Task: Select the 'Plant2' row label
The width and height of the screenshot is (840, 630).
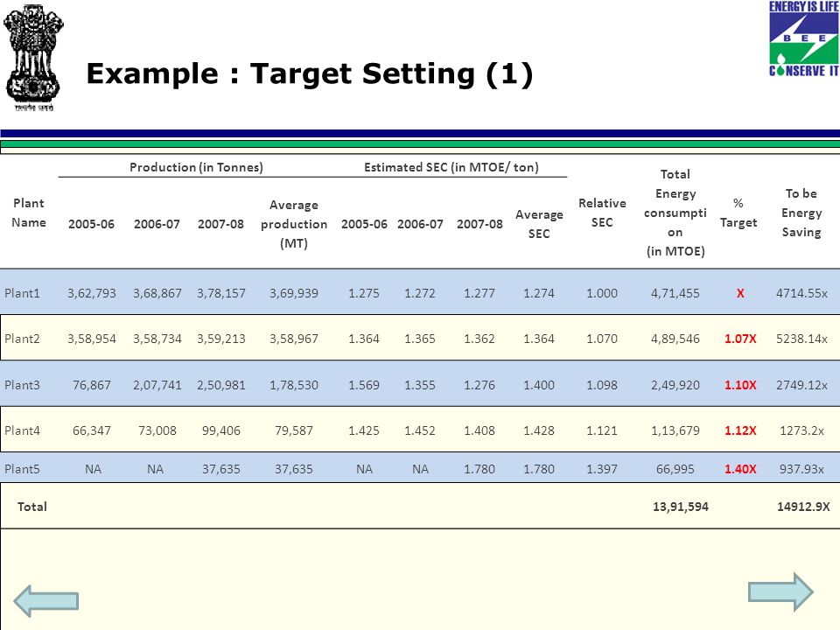Action: (22, 339)
